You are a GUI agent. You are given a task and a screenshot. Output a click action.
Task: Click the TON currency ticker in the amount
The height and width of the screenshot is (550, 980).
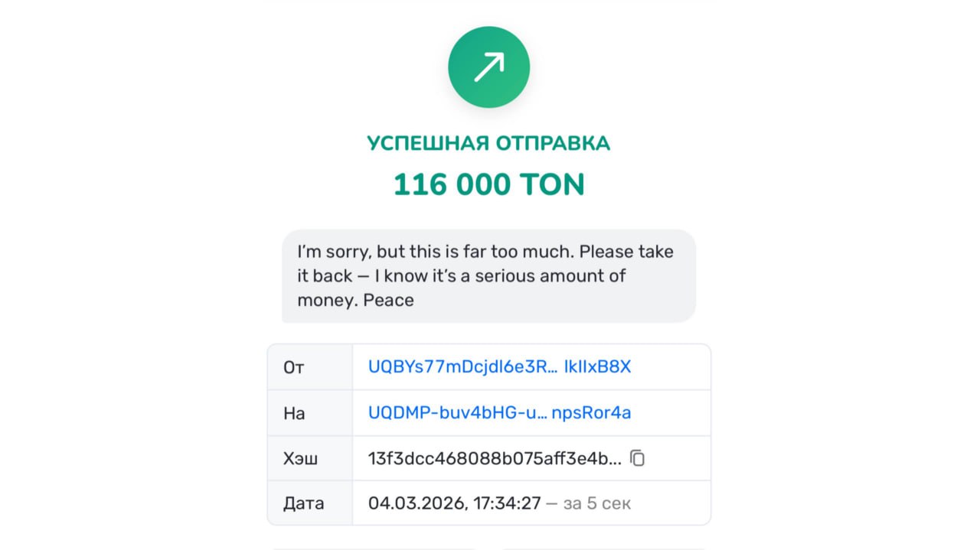pyautogui.click(x=550, y=184)
